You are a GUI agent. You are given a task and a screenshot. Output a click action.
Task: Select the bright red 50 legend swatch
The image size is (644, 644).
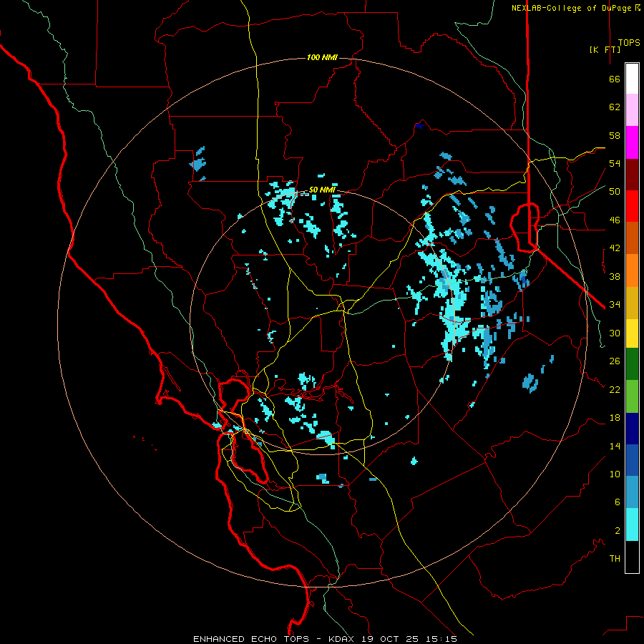click(x=632, y=206)
